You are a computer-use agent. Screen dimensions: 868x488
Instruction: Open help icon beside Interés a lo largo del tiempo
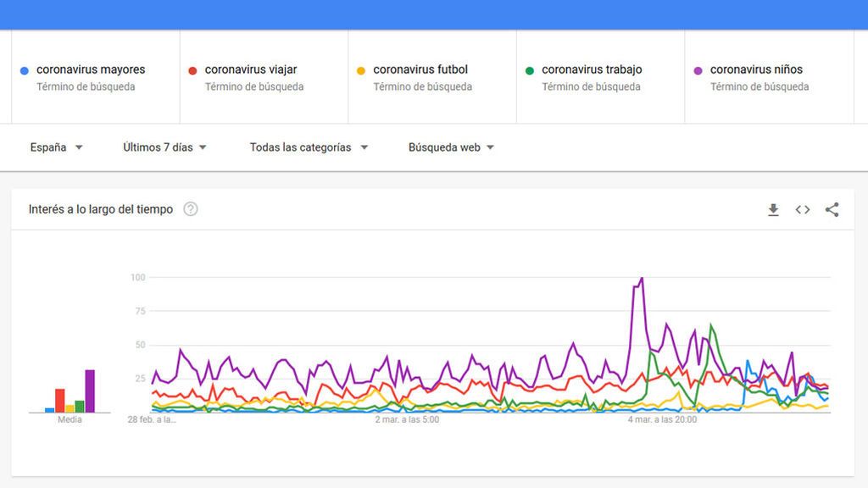tap(191, 209)
